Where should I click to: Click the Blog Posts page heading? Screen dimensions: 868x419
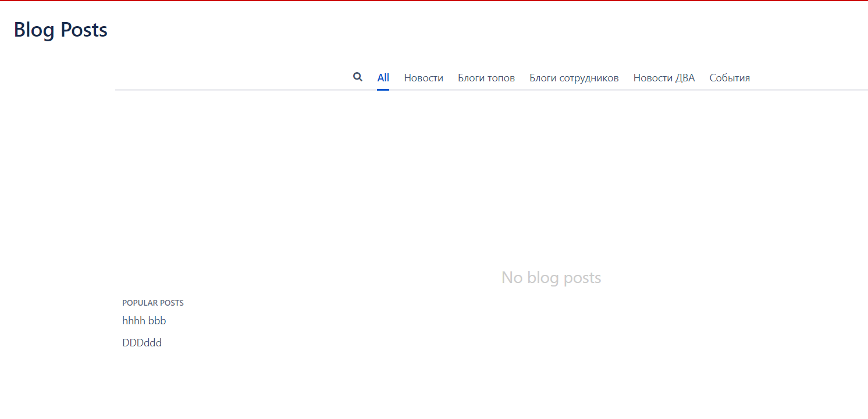coord(61,30)
